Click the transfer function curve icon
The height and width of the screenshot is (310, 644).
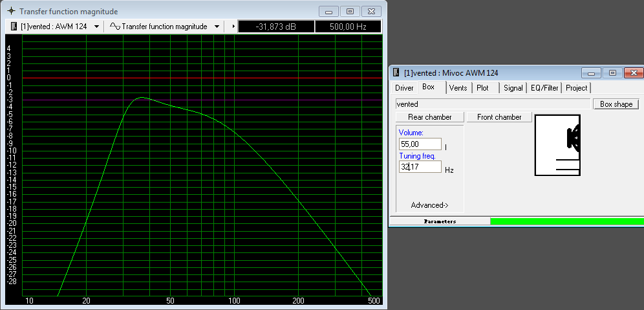114,27
